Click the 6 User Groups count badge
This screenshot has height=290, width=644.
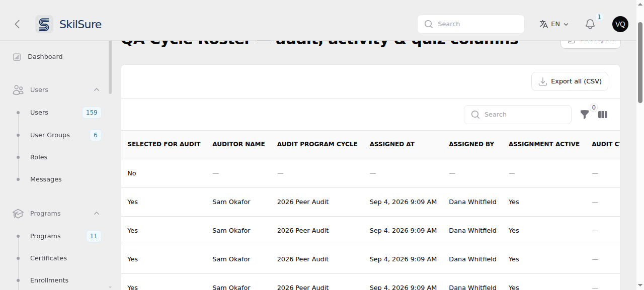click(96, 135)
